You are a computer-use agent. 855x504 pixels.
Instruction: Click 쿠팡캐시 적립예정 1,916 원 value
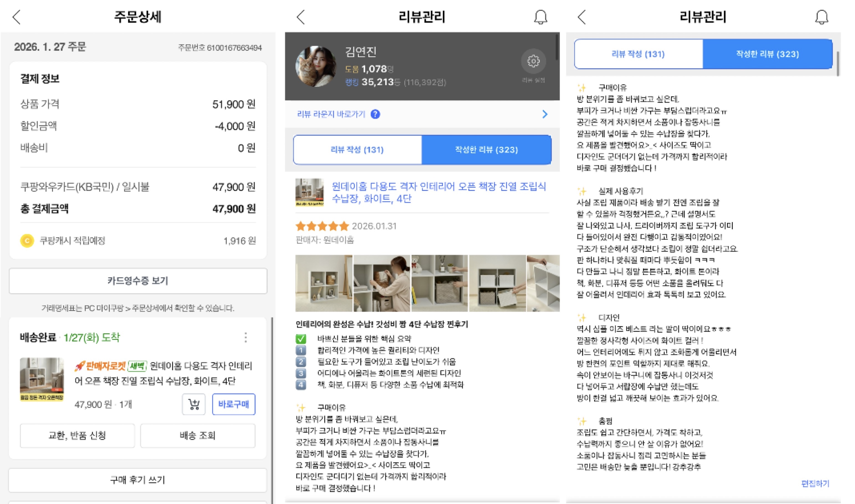[x=239, y=241]
